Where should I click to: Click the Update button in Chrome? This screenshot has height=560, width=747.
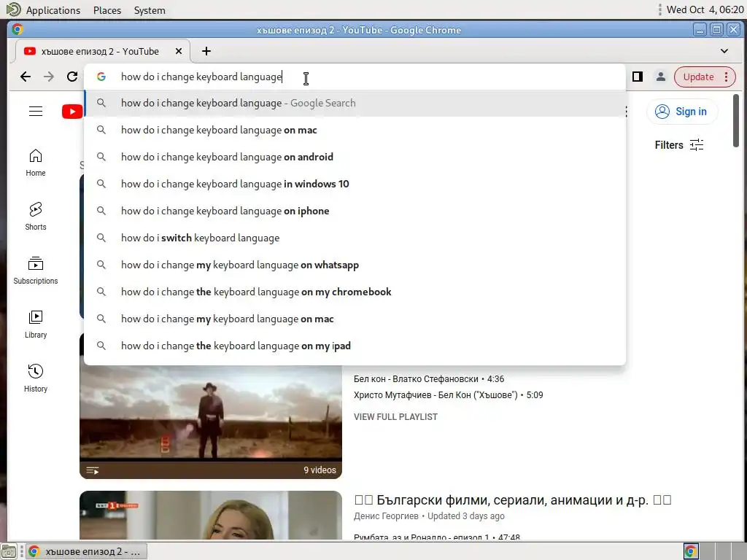point(698,77)
